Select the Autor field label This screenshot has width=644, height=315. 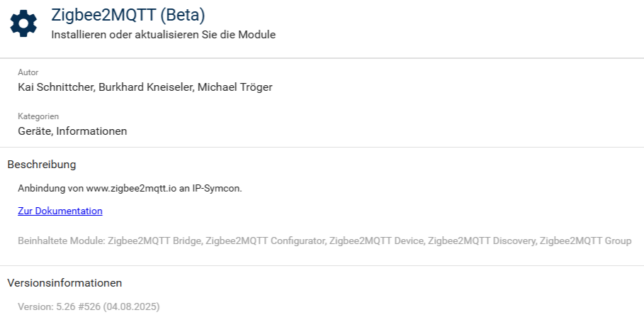tap(28, 72)
